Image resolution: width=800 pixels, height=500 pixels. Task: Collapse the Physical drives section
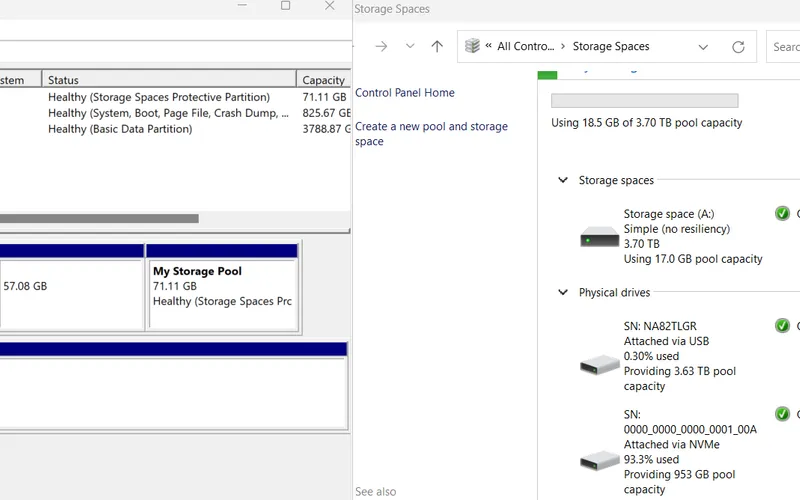point(563,293)
